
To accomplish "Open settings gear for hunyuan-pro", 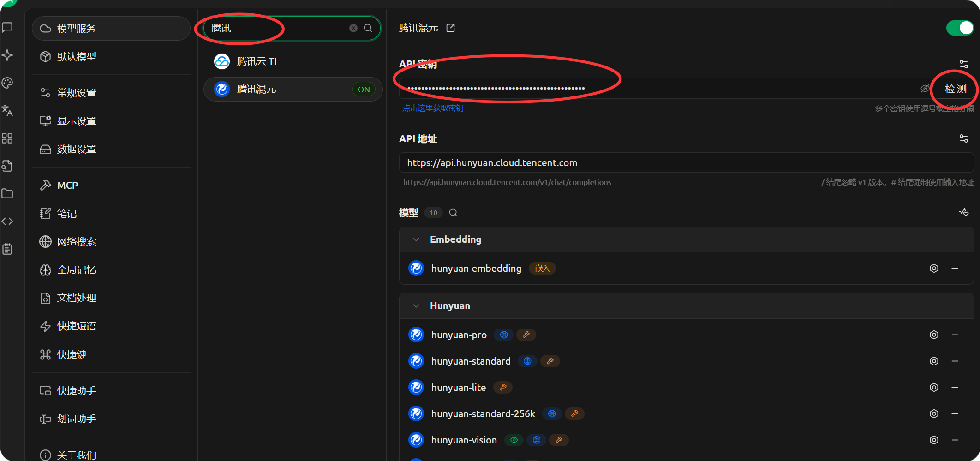I will pos(934,335).
